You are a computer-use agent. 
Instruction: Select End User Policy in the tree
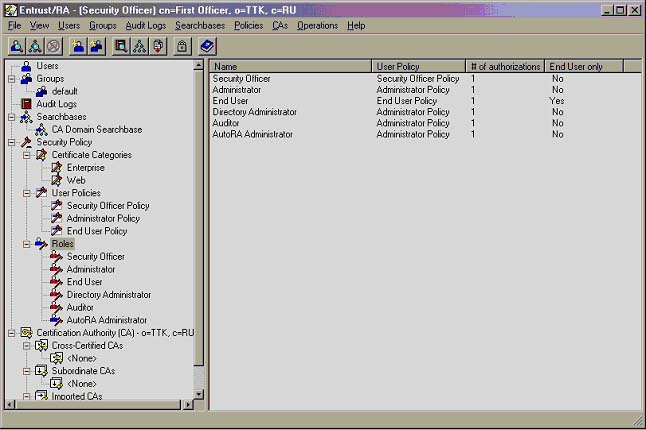coord(97,231)
